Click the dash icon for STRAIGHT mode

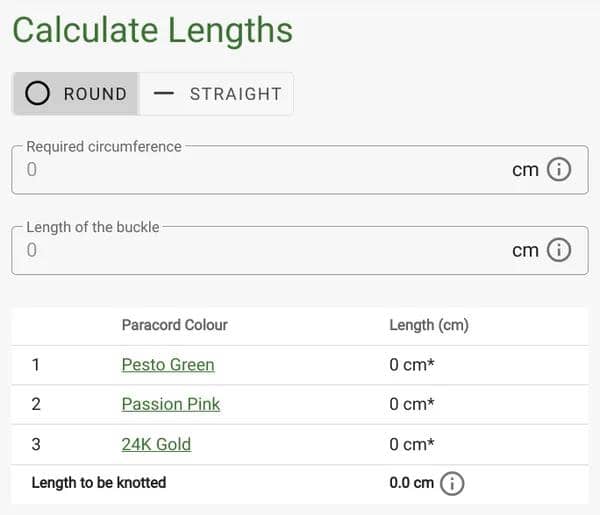pos(164,94)
